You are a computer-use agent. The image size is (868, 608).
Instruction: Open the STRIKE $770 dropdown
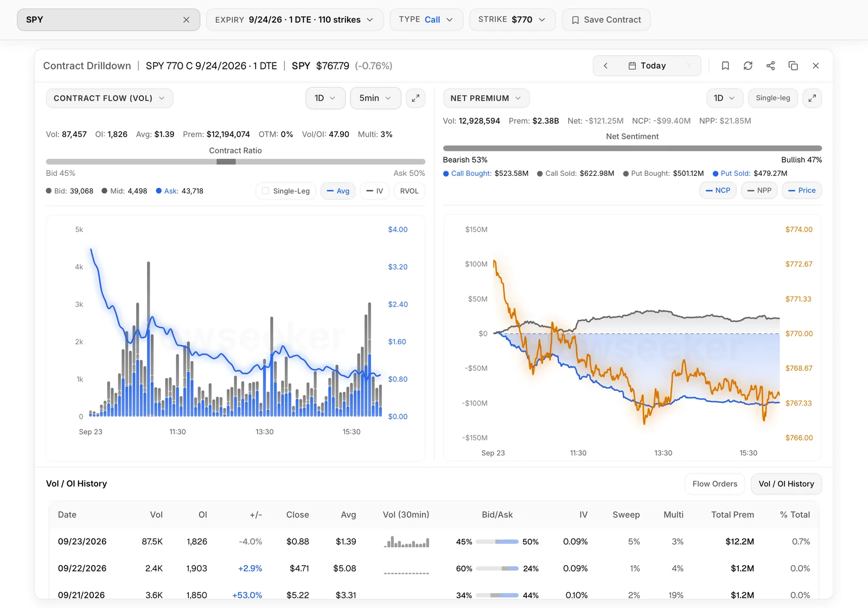512,20
